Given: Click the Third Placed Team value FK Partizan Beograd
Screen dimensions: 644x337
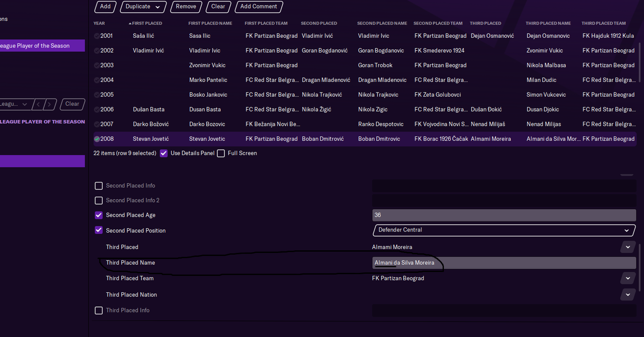Looking at the screenshot, I should tap(398, 278).
